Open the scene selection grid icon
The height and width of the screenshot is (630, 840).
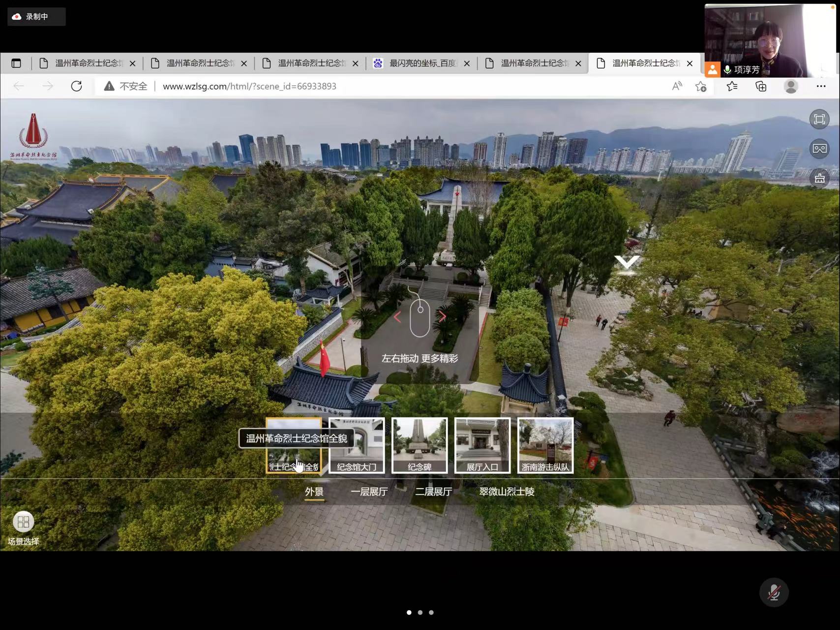[x=23, y=522]
